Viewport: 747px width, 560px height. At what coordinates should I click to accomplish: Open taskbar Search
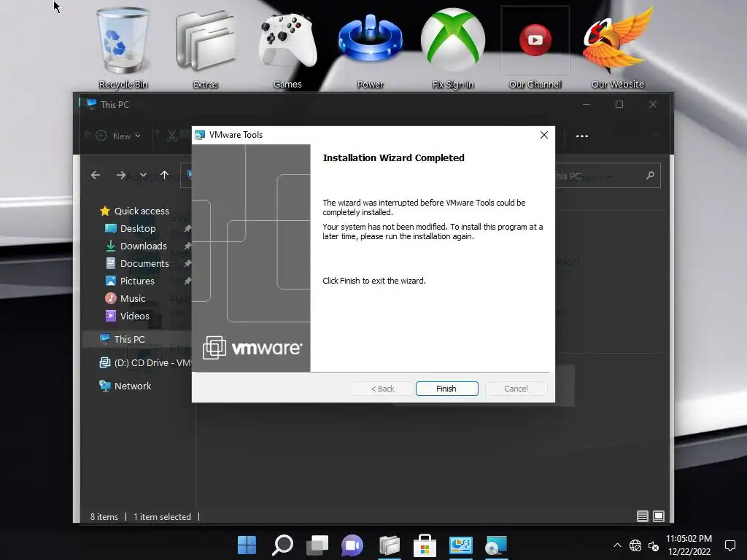pos(282,545)
